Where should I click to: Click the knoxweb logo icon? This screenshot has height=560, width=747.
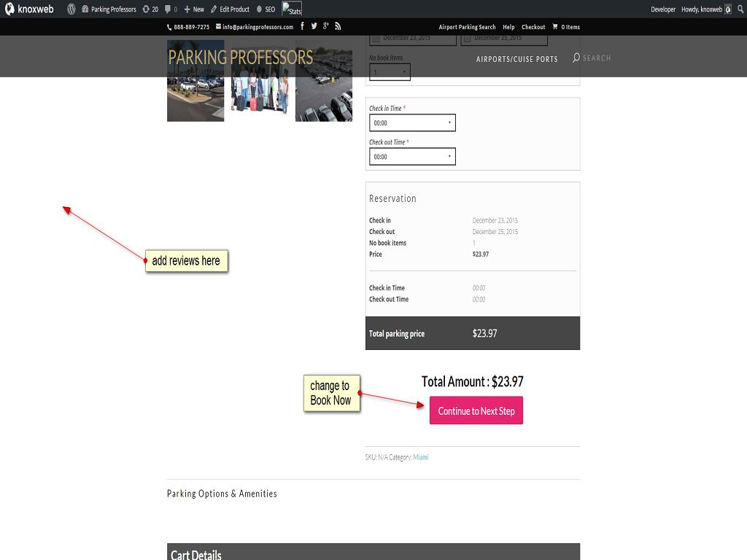(9, 9)
